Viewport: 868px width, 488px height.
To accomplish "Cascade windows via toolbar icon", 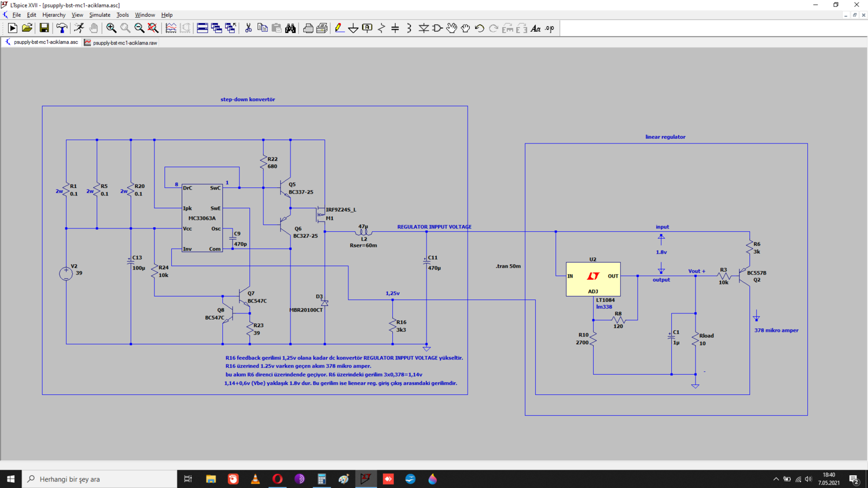I will pyautogui.click(x=216, y=28).
